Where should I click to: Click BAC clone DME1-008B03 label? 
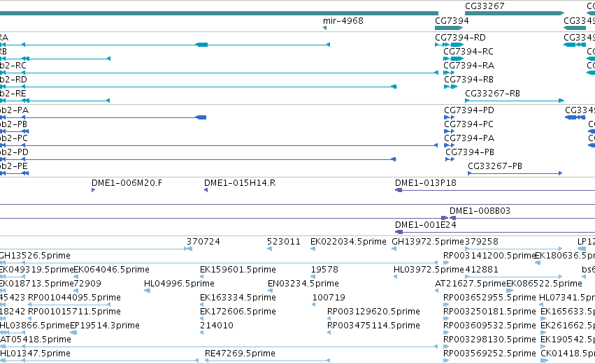[x=480, y=211]
